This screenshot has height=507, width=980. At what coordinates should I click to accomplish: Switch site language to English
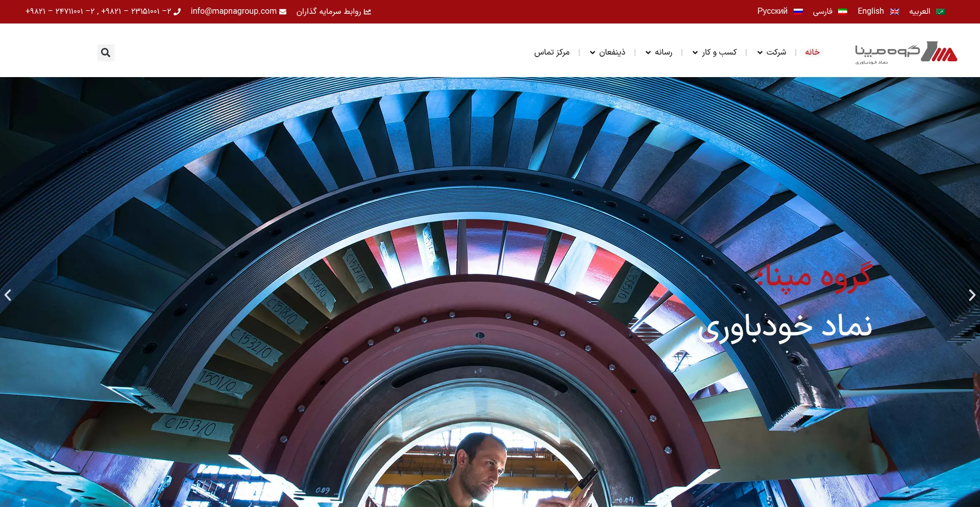[x=871, y=11]
